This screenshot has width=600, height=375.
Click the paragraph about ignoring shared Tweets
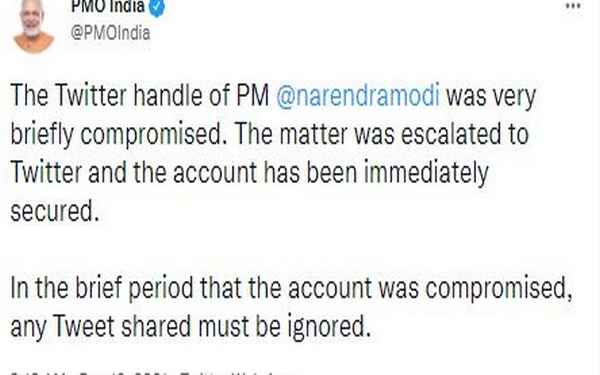pos(291,307)
